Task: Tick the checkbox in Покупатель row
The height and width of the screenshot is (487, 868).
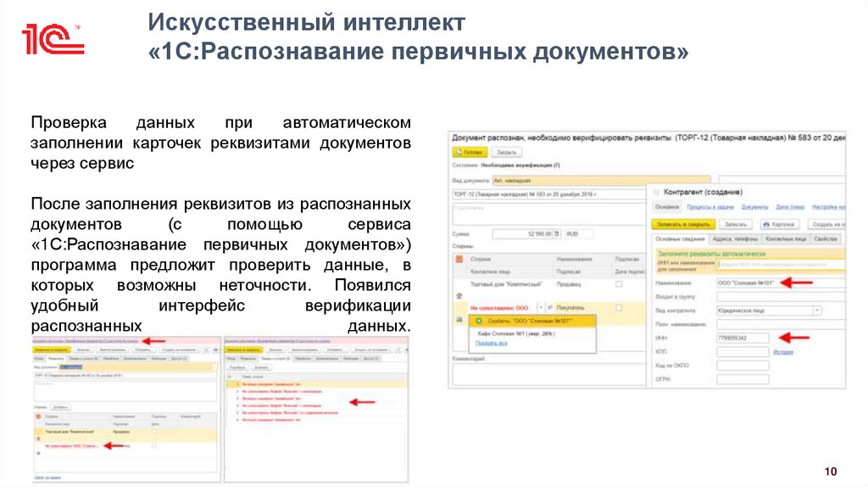Action: 619,307
